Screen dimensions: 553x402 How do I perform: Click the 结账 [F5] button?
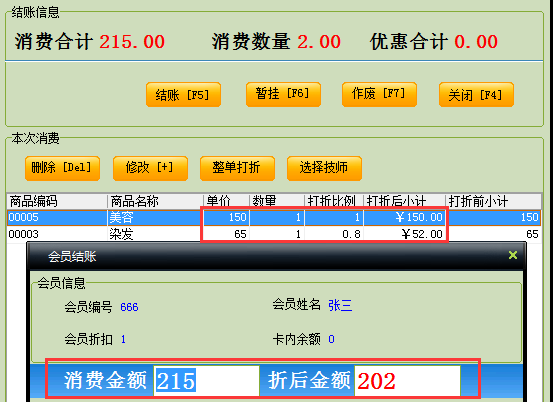pyautogui.click(x=183, y=95)
